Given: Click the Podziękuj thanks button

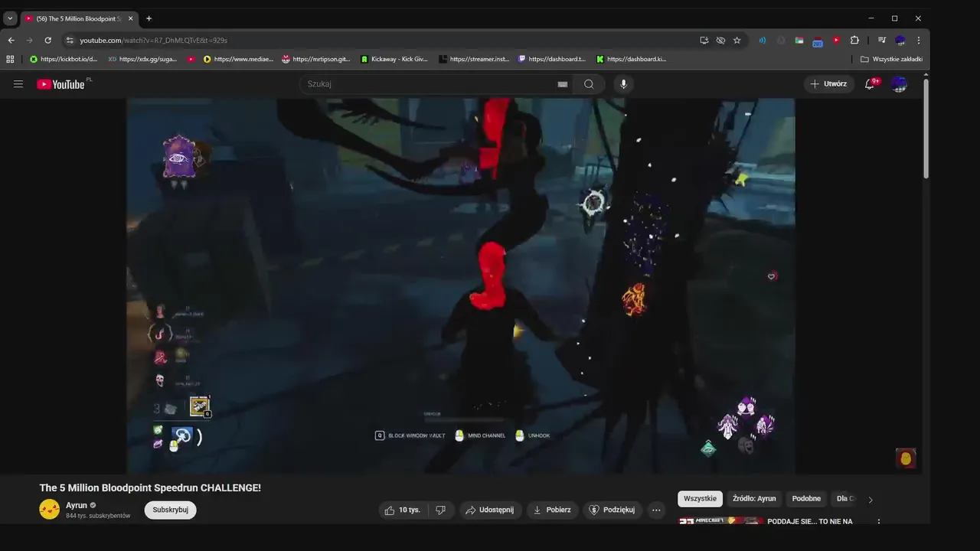Looking at the screenshot, I should pyautogui.click(x=612, y=510).
